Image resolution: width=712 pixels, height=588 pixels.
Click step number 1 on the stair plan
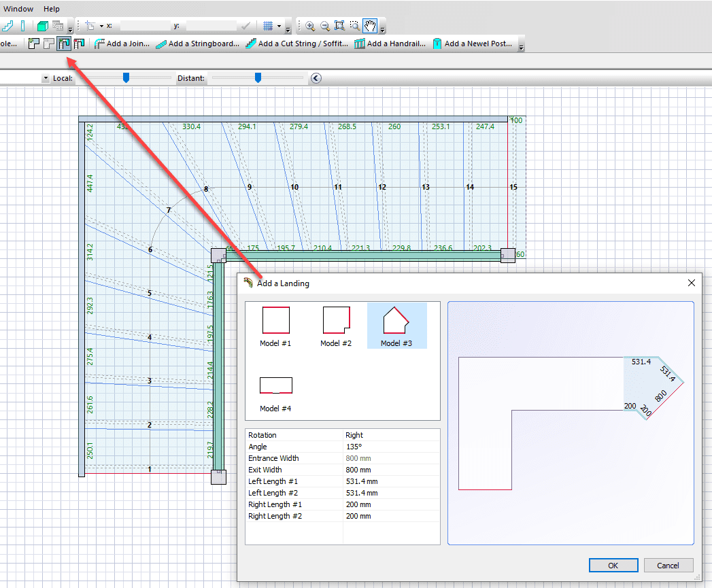pos(150,469)
